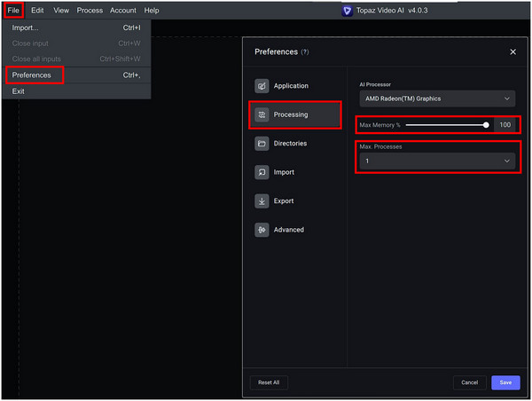
Task: Open the Account menu
Action: 123,11
